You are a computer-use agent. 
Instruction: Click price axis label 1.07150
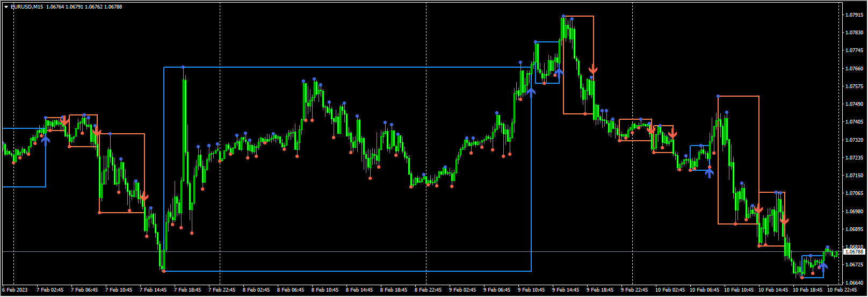coord(855,175)
